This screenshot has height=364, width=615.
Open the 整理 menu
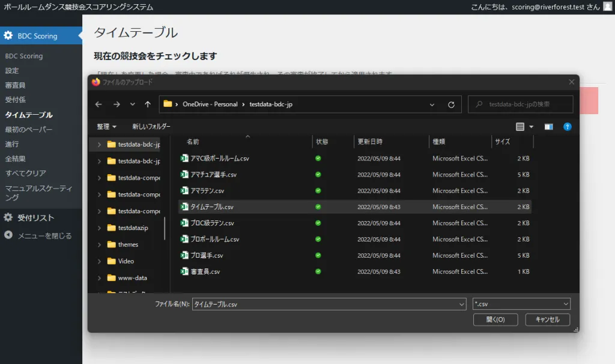106,127
